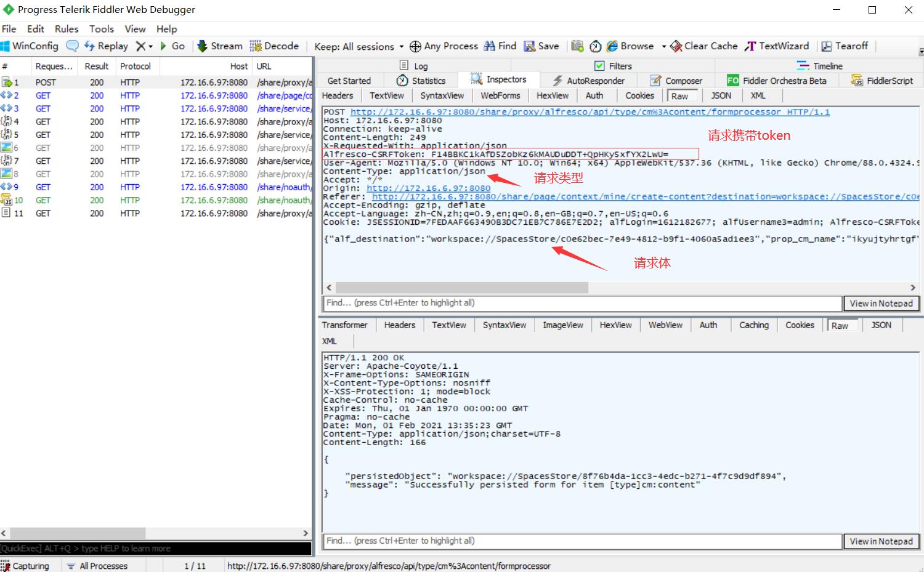Switch to the Filters tab
924x572 pixels.
613,66
